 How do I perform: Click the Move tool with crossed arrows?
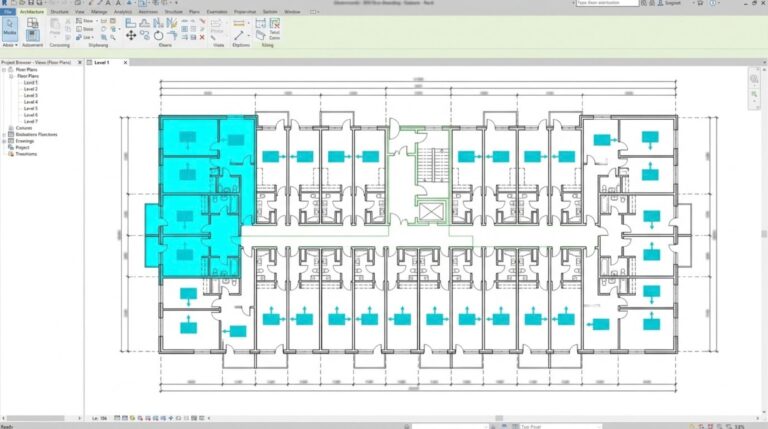point(131,35)
